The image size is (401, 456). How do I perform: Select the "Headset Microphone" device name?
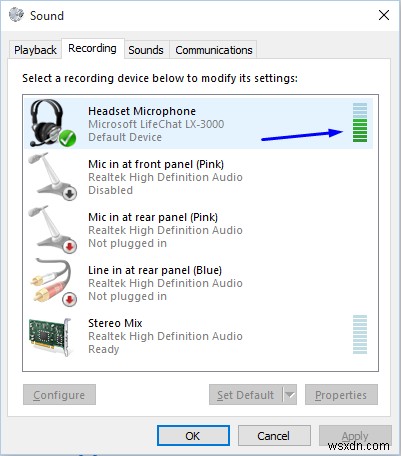pyautogui.click(x=142, y=111)
